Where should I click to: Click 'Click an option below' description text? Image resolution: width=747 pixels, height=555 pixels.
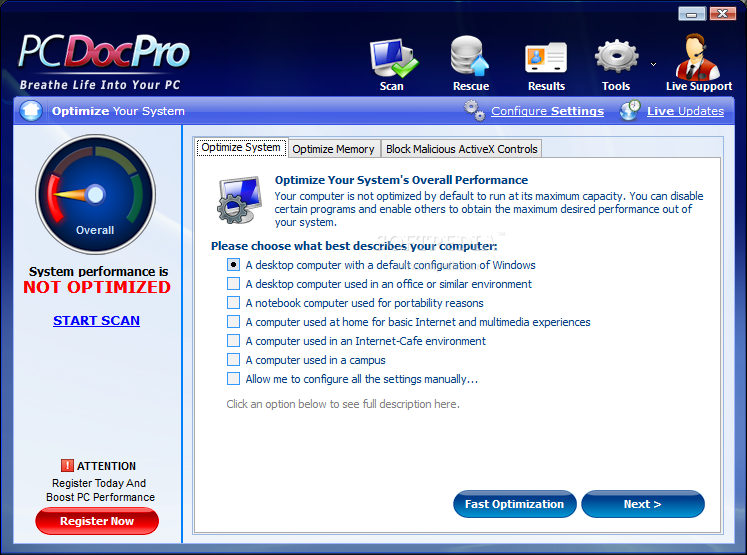[343, 404]
